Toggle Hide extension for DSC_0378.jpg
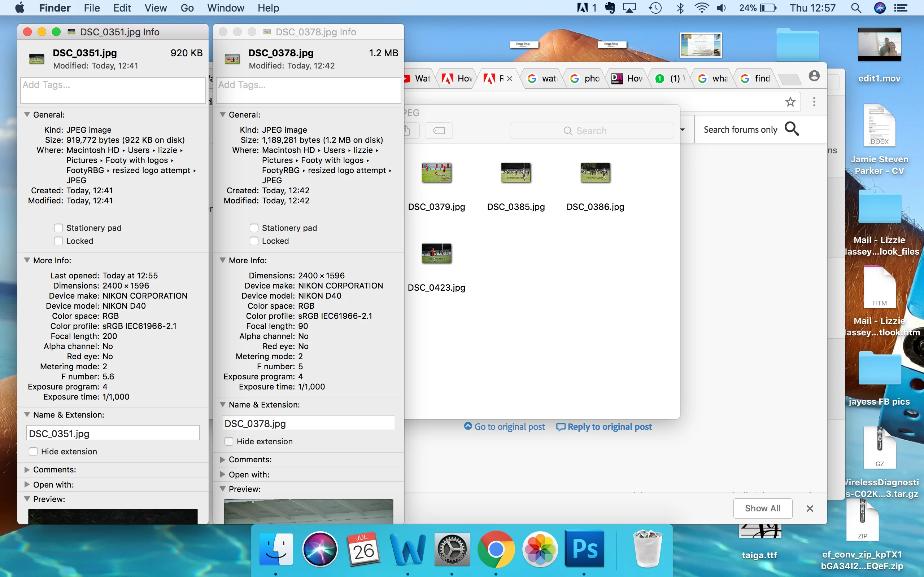Viewport: 924px width, 577px height. (x=229, y=441)
